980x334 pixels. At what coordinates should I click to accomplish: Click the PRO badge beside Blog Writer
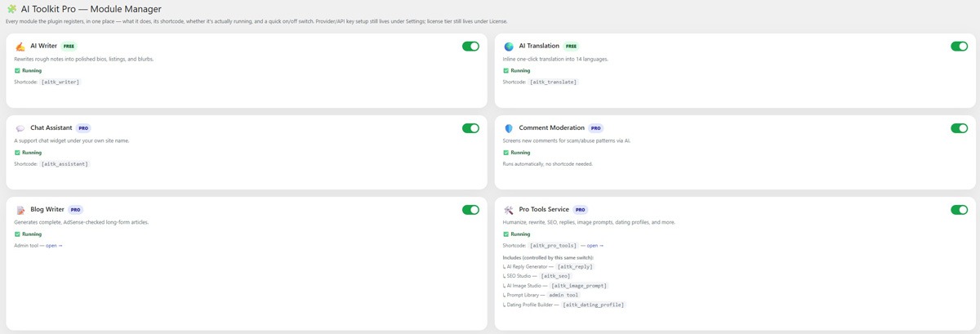point(76,210)
